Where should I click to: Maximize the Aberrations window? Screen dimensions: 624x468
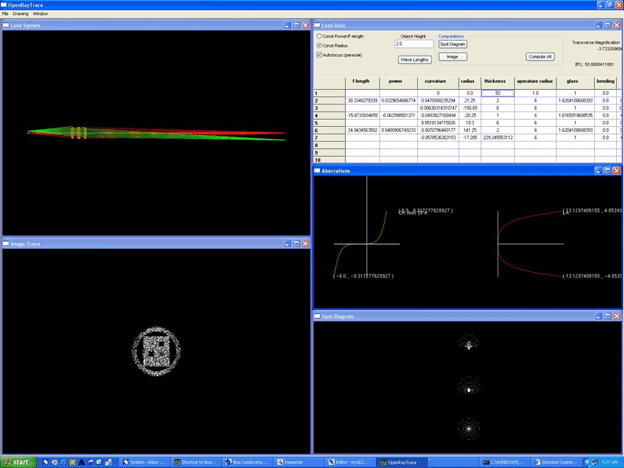[607, 171]
